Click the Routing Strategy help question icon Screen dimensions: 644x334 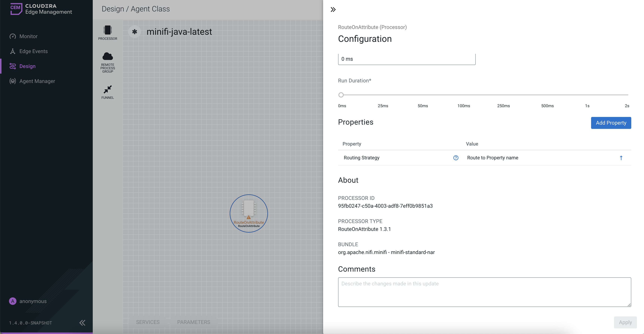[x=456, y=158]
